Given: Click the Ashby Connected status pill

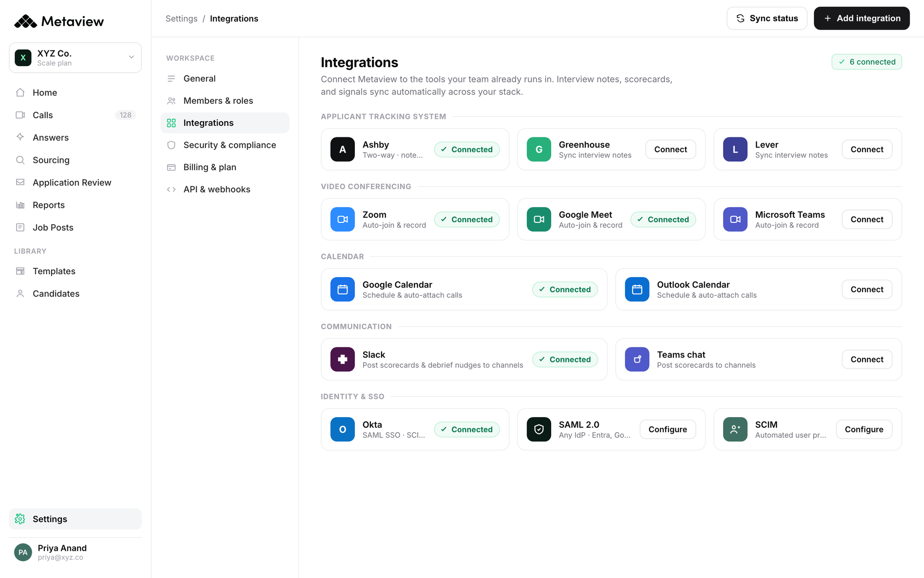Looking at the screenshot, I should 467,149.
